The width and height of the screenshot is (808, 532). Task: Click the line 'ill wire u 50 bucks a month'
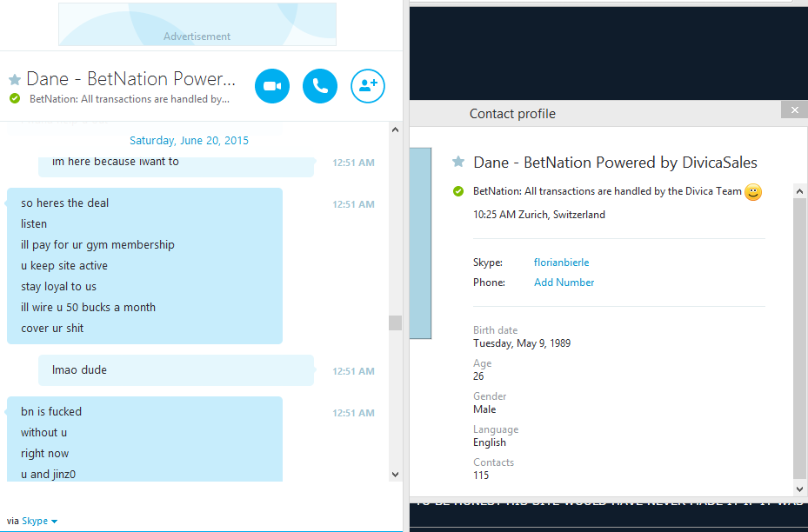tap(88, 308)
